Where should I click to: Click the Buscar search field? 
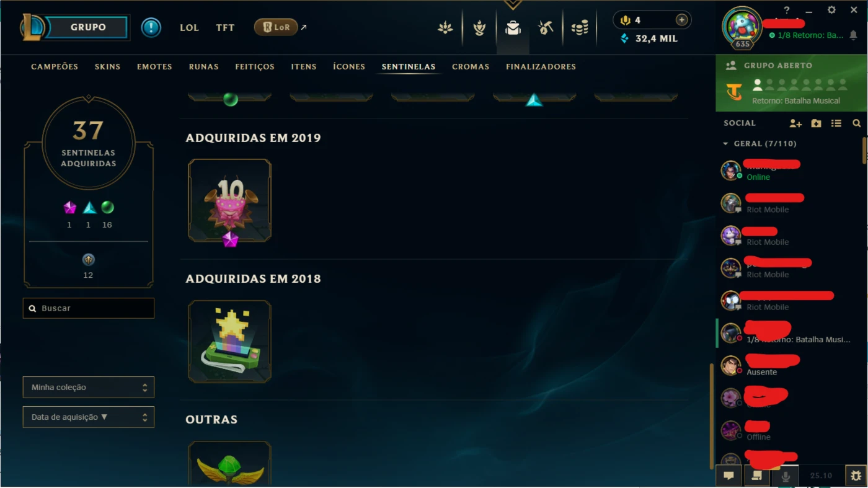(x=89, y=308)
